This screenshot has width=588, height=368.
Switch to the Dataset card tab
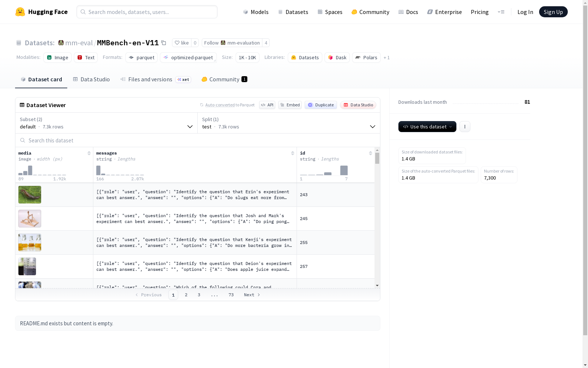pos(41,79)
